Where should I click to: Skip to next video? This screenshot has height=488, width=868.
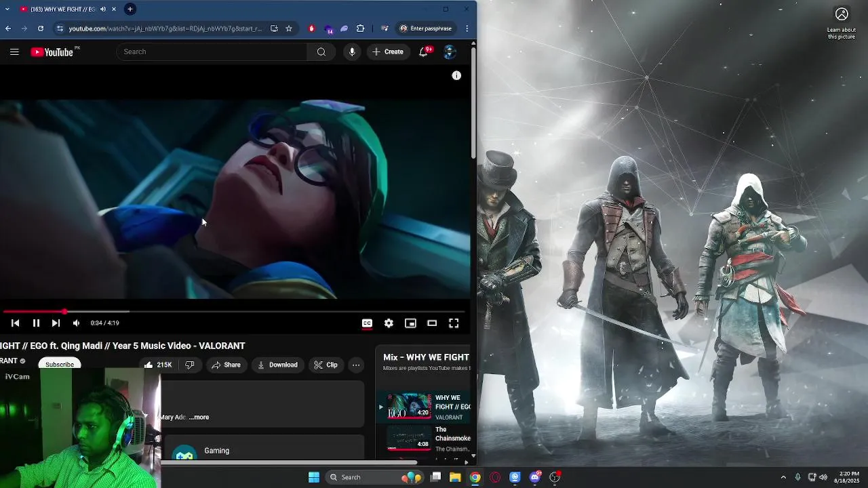click(56, 323)
